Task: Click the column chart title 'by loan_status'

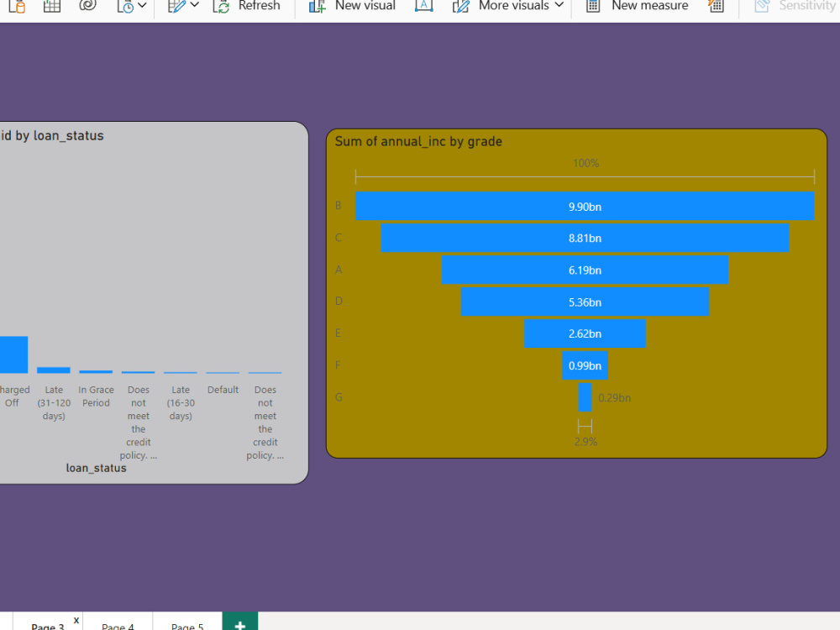Action: [x=52, y=135]
